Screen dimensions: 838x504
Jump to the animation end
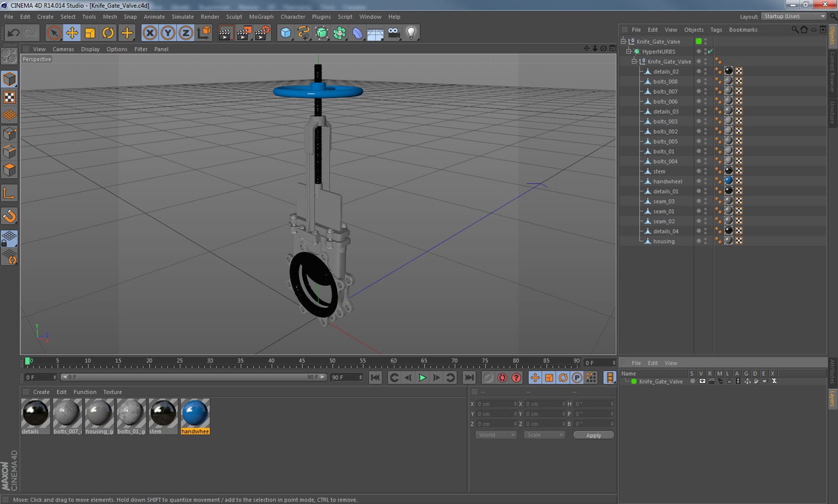point(469,378)
